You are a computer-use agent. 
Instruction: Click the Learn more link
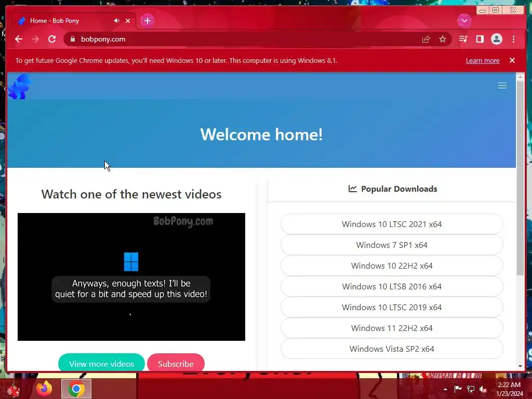[483, 61]
